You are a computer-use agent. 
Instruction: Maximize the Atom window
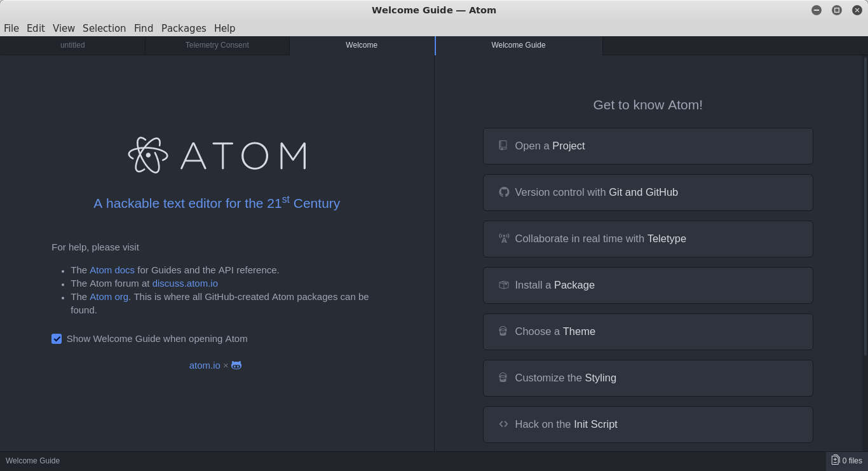coord(837,10)
